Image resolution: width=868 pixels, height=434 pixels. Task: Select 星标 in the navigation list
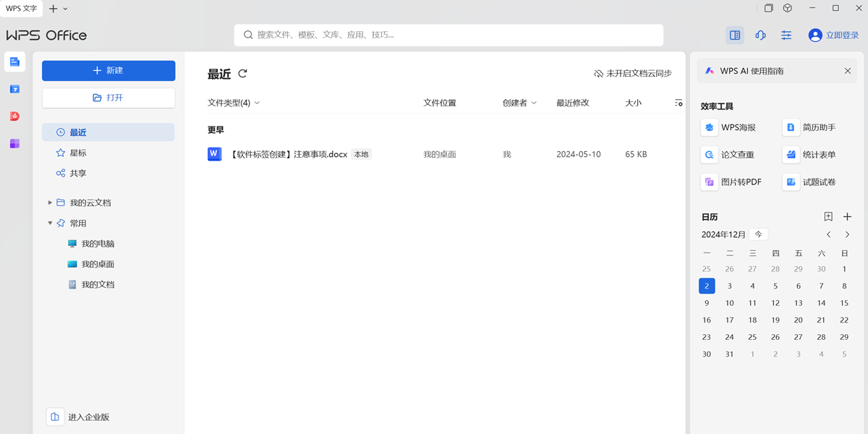coord(108,153)
